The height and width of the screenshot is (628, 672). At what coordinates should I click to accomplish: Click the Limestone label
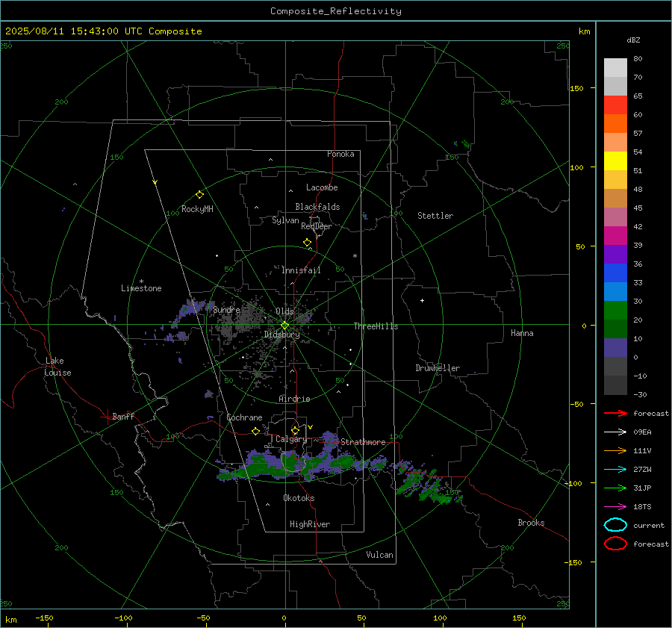[141, 288]
